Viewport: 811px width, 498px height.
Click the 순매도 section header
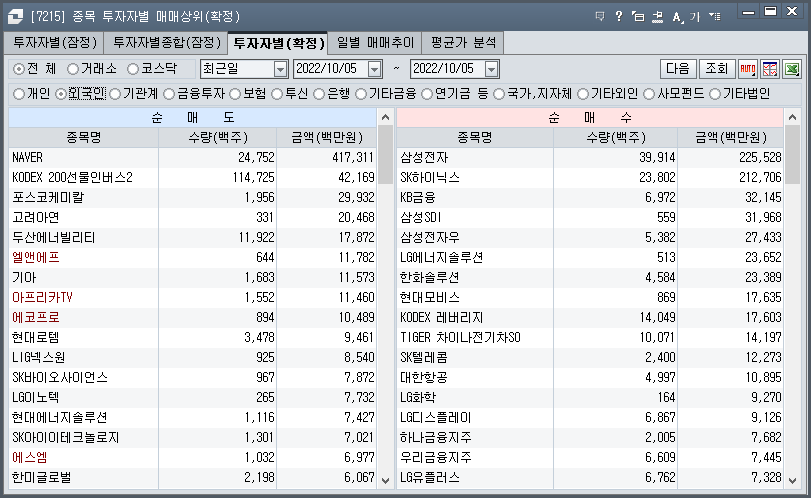click(192, 118)
